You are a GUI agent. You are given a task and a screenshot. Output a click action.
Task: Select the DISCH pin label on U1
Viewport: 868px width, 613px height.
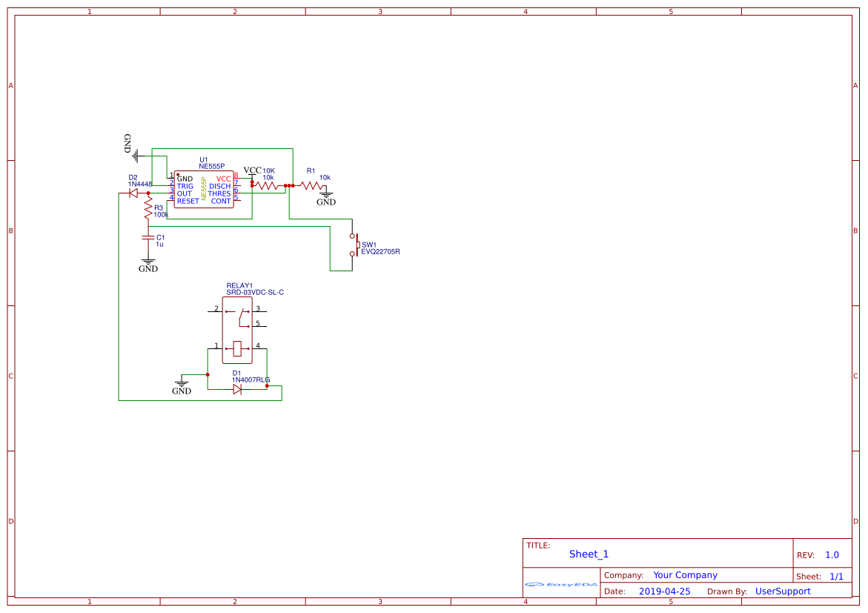[219, 186]
